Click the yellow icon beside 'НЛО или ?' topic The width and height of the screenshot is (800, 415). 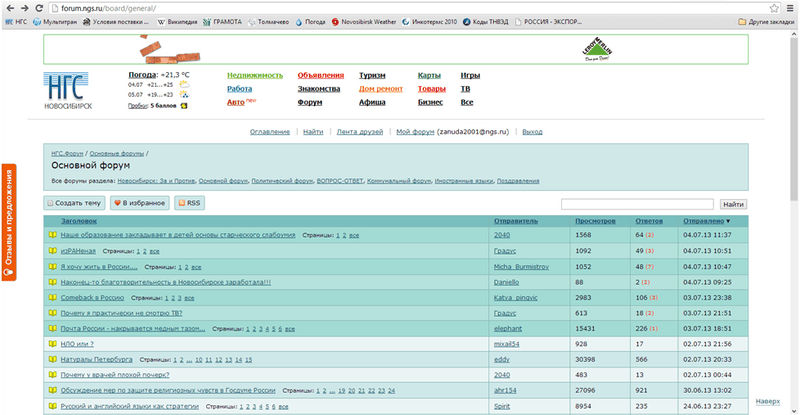click(x=52, y=343)
